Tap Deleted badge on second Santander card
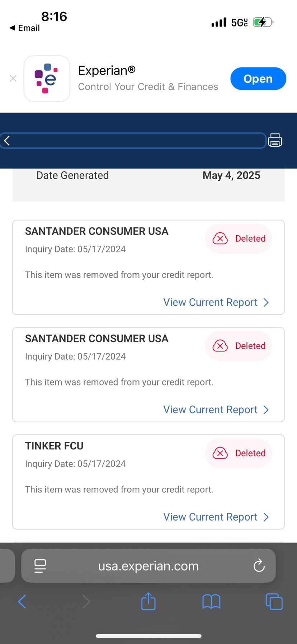The width and height of the screenshot is (297, 644). coord(239,346)
